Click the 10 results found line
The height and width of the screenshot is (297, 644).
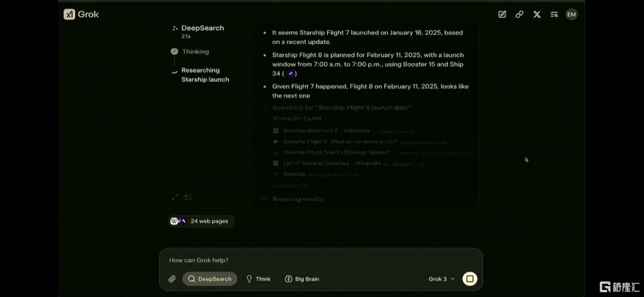point(296,118)
